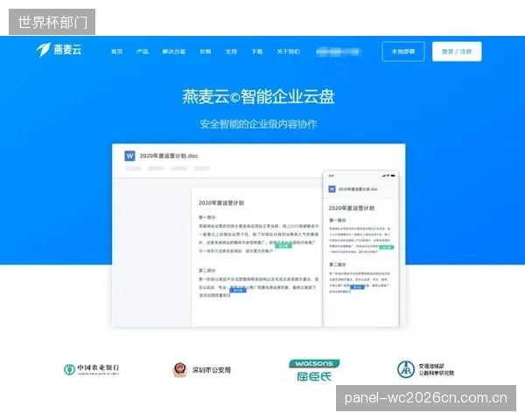Select the 2020年度运营计划.doc title in desktop preview
Image resolution: width=525 pixels, height=420 pixels.
(x=169, y=156)
